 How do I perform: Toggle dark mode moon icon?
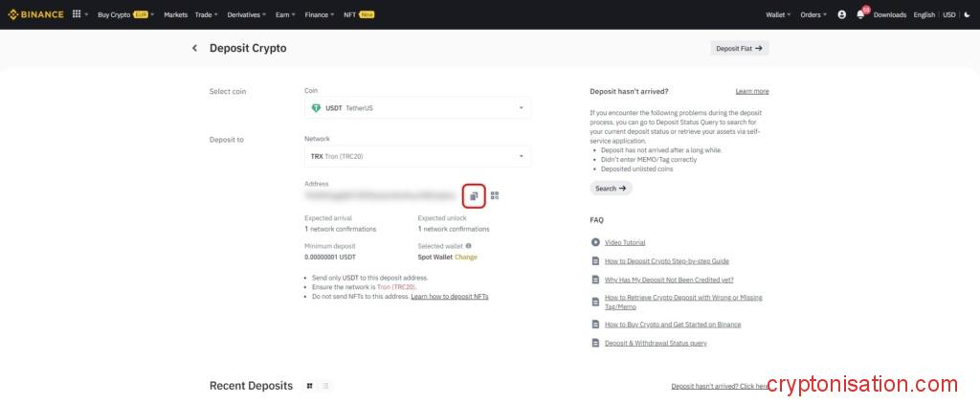(967, 14)
